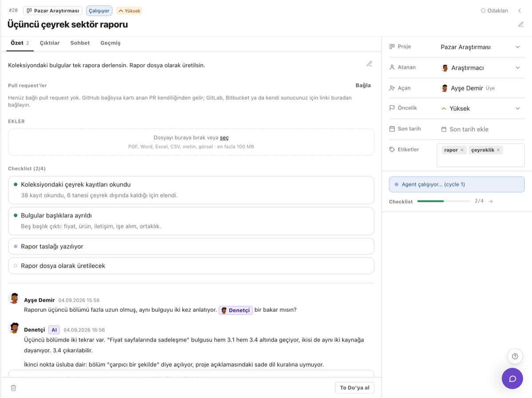Click Denetçi's avatar in the AI reply
This screenshot has height=398, width=532.
(14, 328)
